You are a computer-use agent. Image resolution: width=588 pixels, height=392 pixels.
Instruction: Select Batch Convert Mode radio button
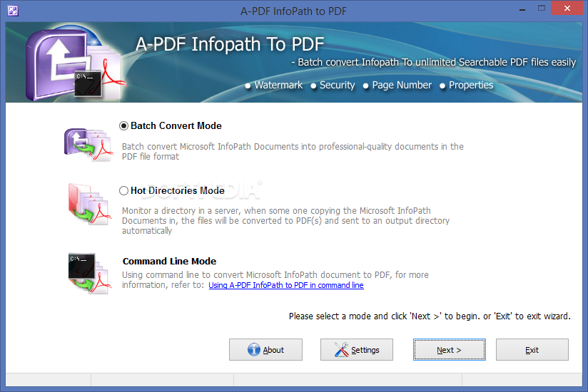click(123, 126)
